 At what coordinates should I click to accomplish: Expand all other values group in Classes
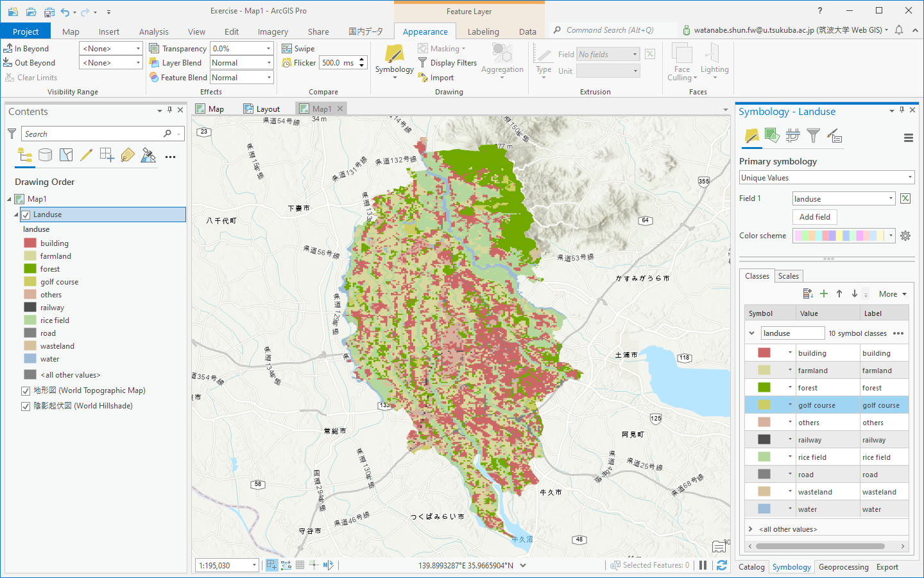point(751,529)
